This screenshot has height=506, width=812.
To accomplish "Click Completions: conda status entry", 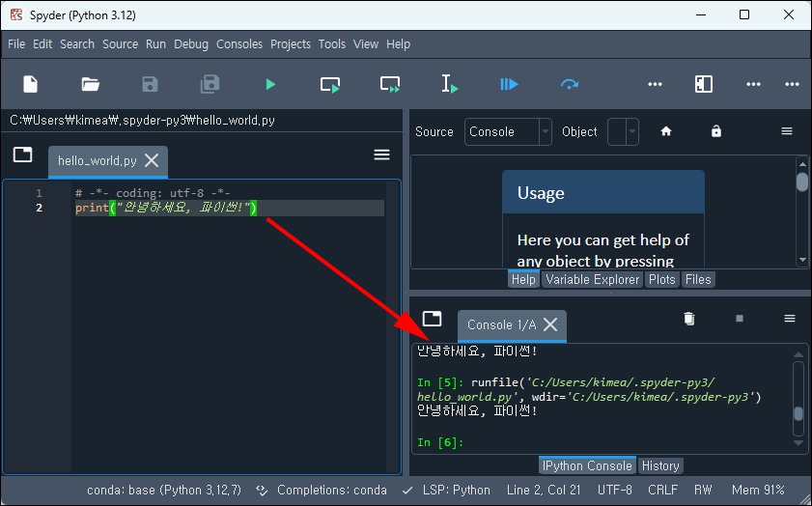I will (332, 490).
